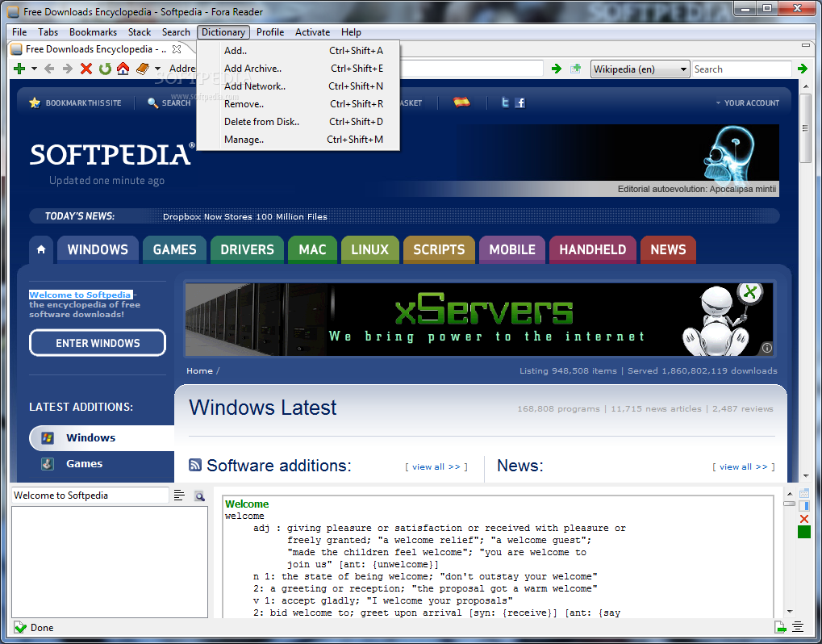Image resolution: width=822 pixels, height=644 pixels.
Task: Open the HANDHELD category tab
Action: (592, 249)
